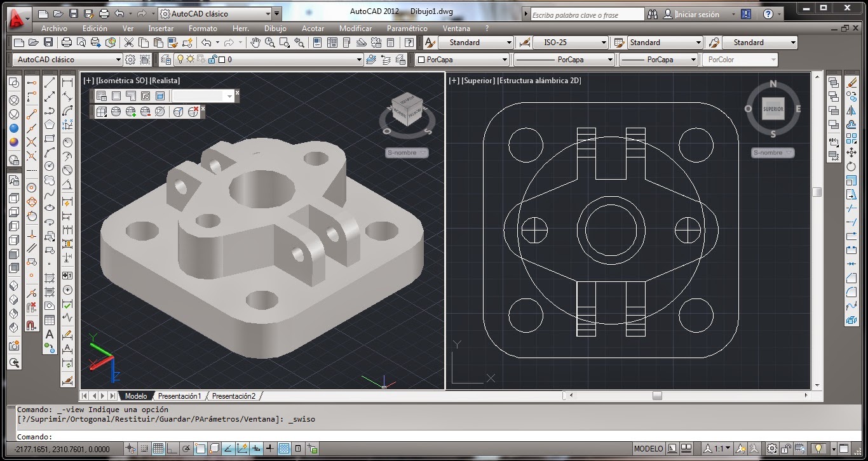
Task: Expand the layer selection dropdown
Action: [359, 59]
